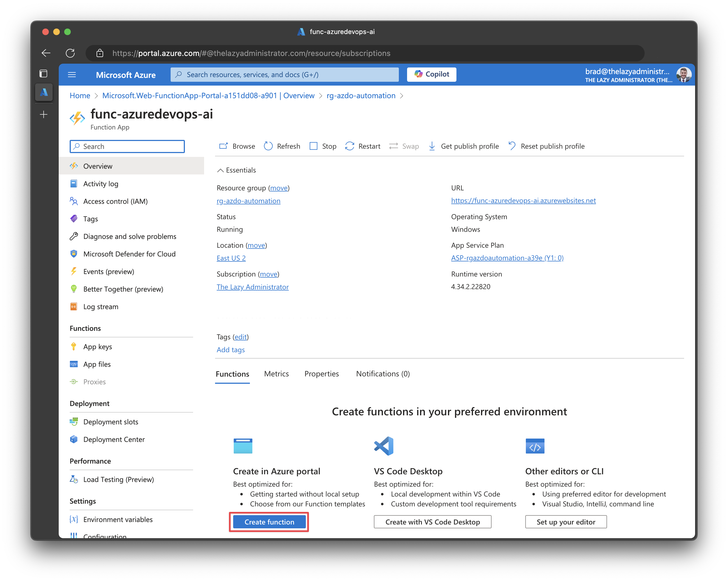This screenshot has height=581, width=728.
Task: Click the Microsoft Azure logo text
Action: point(126,75)
